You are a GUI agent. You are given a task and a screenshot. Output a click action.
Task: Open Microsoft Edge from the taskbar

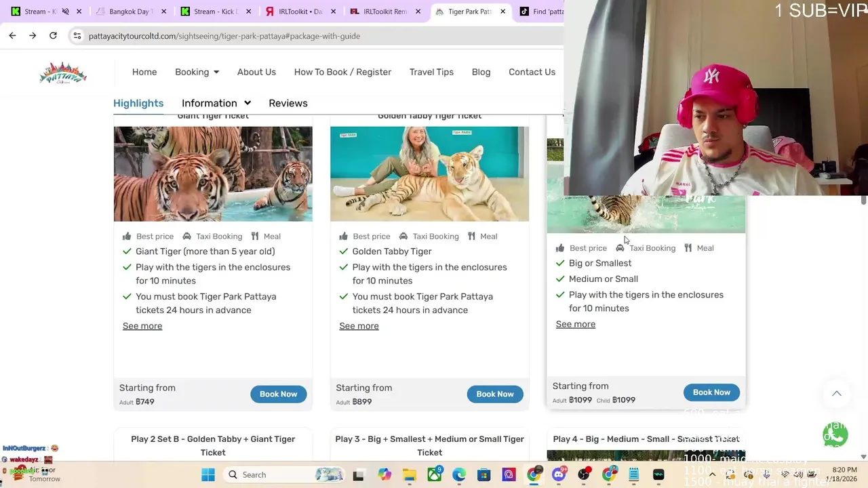coord(459,474)
